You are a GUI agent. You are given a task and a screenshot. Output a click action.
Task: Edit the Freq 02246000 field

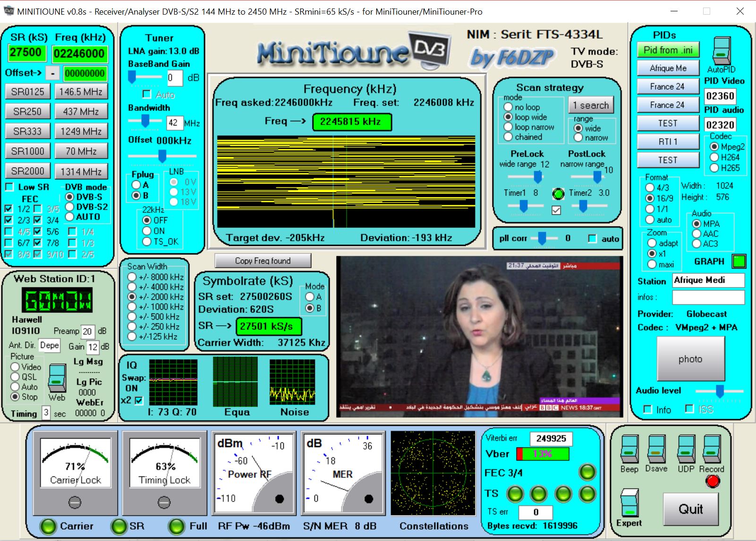(79, 54)
